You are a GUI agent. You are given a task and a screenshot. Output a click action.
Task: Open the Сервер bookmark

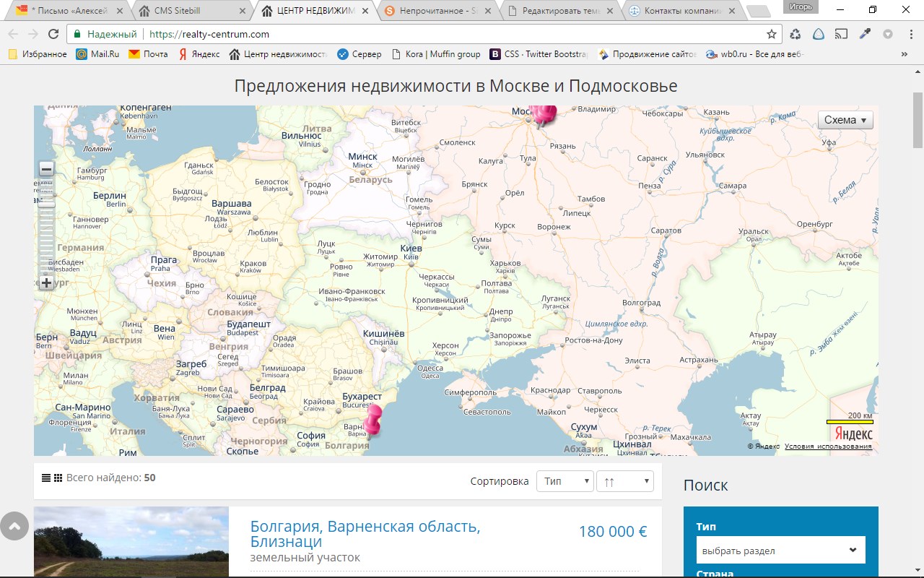pos(359,54)
